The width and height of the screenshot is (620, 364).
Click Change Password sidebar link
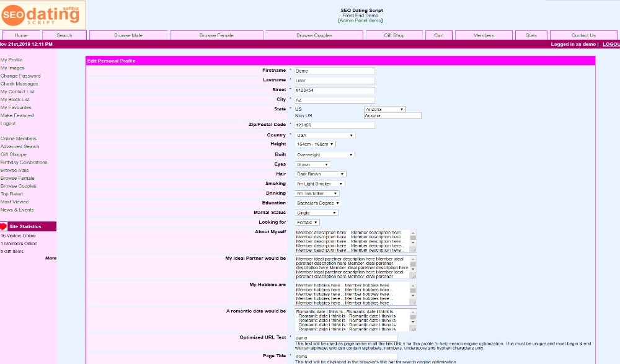click(20, 76)
